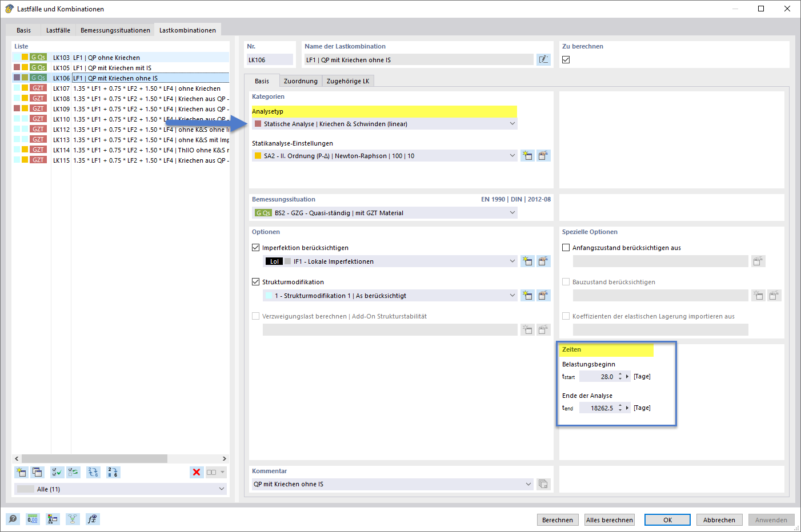
Task: Select LK107 ohne Kriechen row
Action: click(121, 88)
